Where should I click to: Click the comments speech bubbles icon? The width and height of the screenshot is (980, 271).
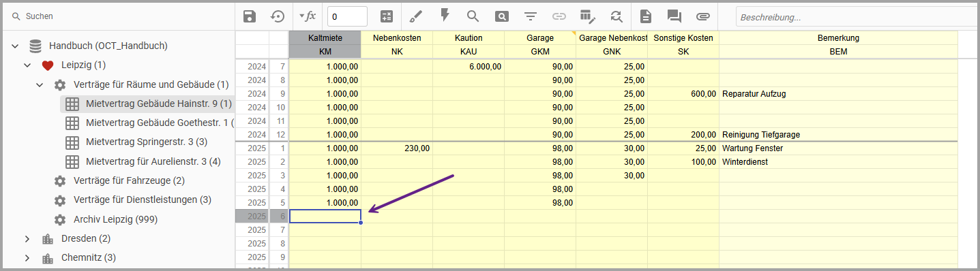[x=674, y=16]
